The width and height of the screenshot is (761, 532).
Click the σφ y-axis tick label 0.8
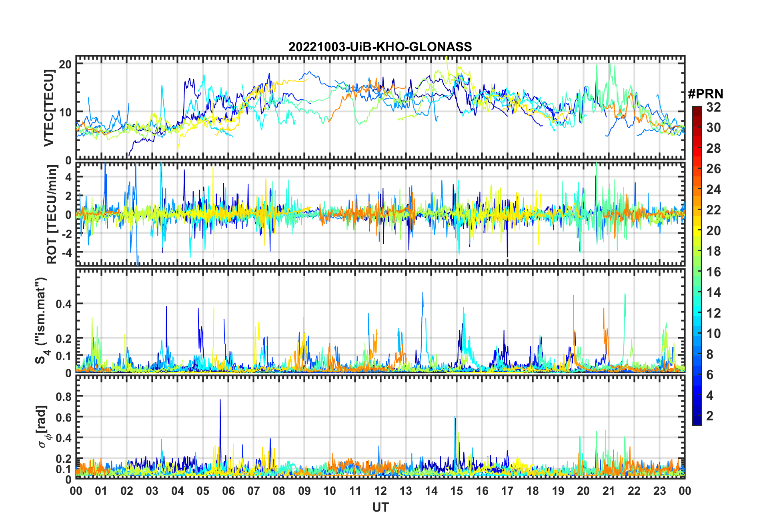click(64, 396)
